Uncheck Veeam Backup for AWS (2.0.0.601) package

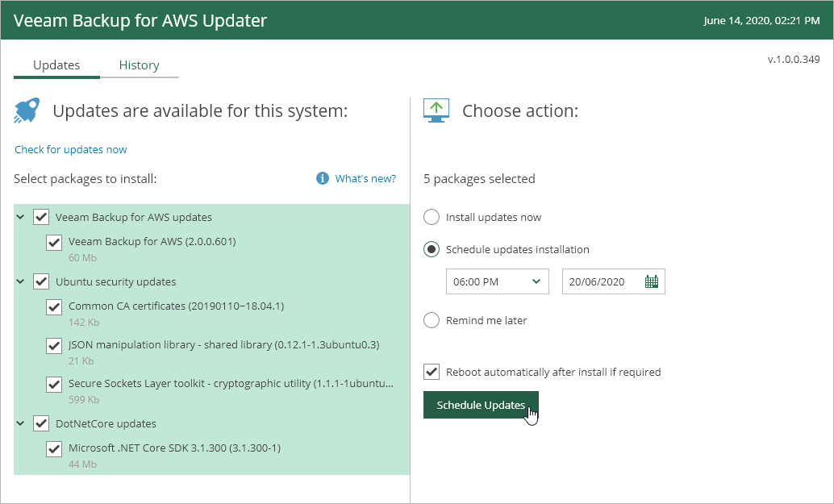pyautogui.click(x=54, y=243)
